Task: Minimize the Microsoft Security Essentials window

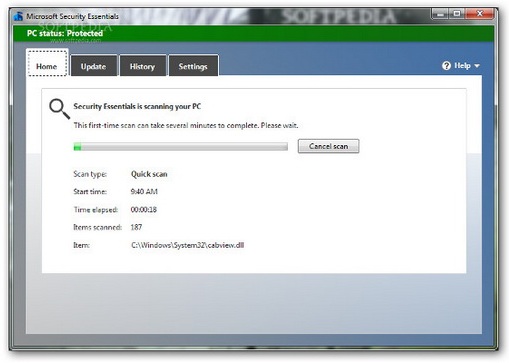Action: pyautogui.click(x=440, y=14)
